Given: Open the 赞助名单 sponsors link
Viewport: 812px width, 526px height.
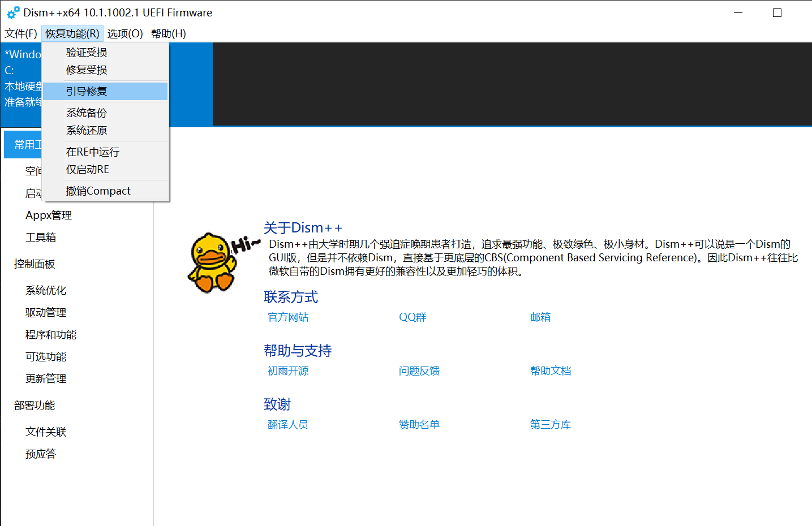Looking at the screenshot, I should (x=419, y=424).
